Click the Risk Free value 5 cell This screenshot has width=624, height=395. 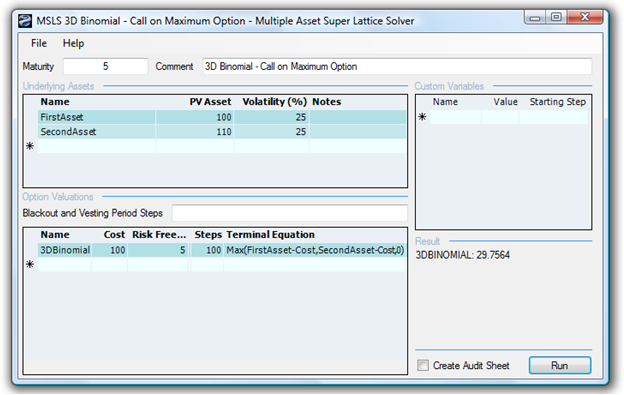(158, 250)
